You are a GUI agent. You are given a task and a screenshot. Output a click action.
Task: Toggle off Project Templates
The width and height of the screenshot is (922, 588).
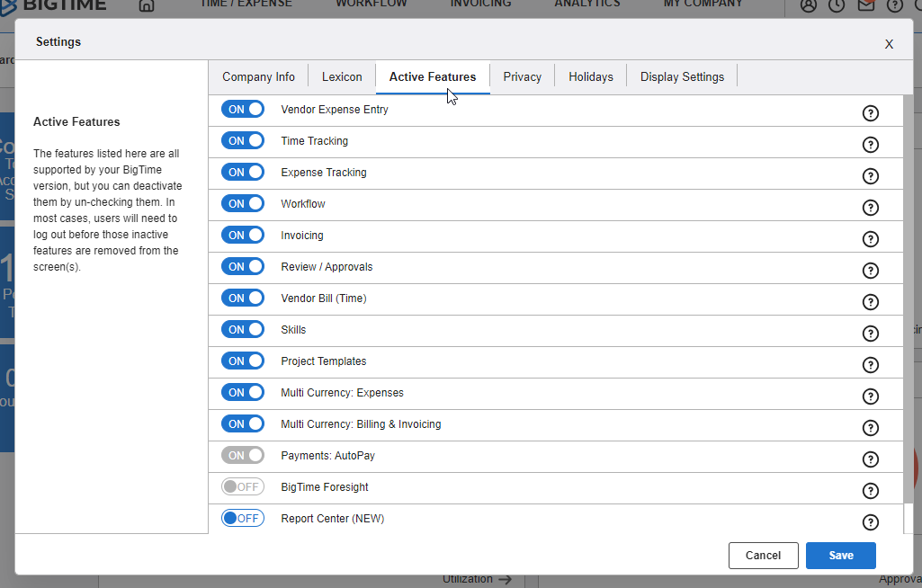click(243, 361)
